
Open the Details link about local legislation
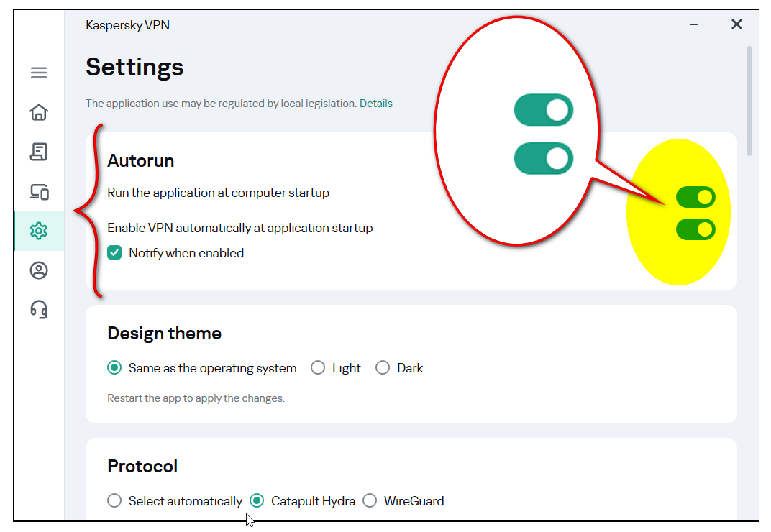[x=376, y=104]
